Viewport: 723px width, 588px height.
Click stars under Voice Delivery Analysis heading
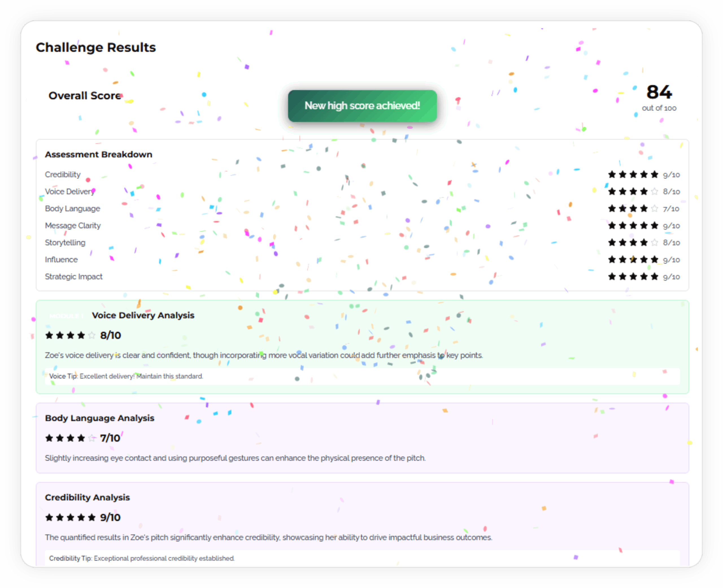[70, 335]
